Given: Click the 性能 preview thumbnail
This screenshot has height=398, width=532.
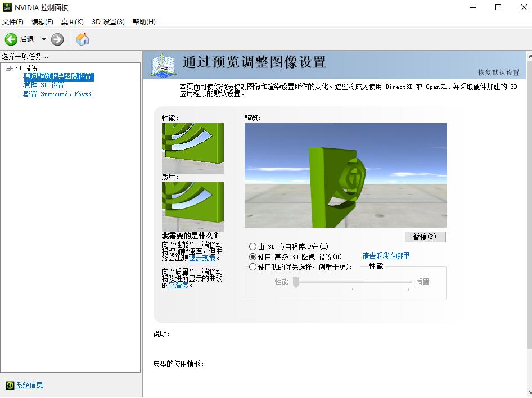Looking at the screenshot, I should (193, 147).
